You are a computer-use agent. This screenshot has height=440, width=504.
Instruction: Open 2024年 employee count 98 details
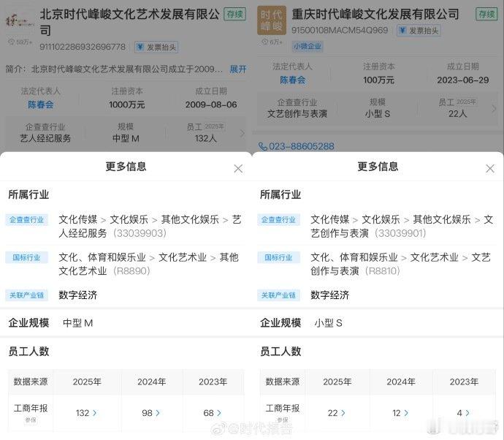pos(150,413)
